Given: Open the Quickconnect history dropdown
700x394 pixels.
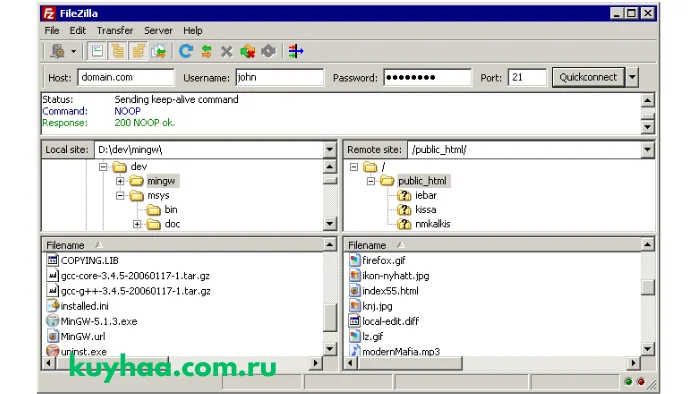Looking at the screenshot, I should click(632, 77).
